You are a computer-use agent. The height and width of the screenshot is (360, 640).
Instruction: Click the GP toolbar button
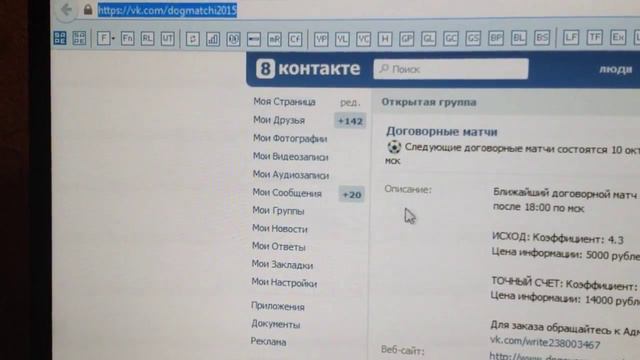point(407,39)
